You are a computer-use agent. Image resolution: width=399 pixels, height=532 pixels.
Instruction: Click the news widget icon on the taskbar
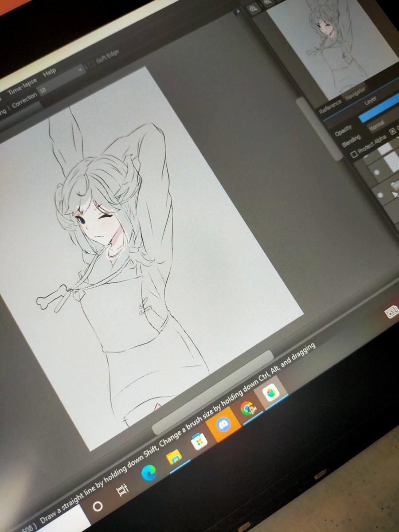tap(392, 312)
